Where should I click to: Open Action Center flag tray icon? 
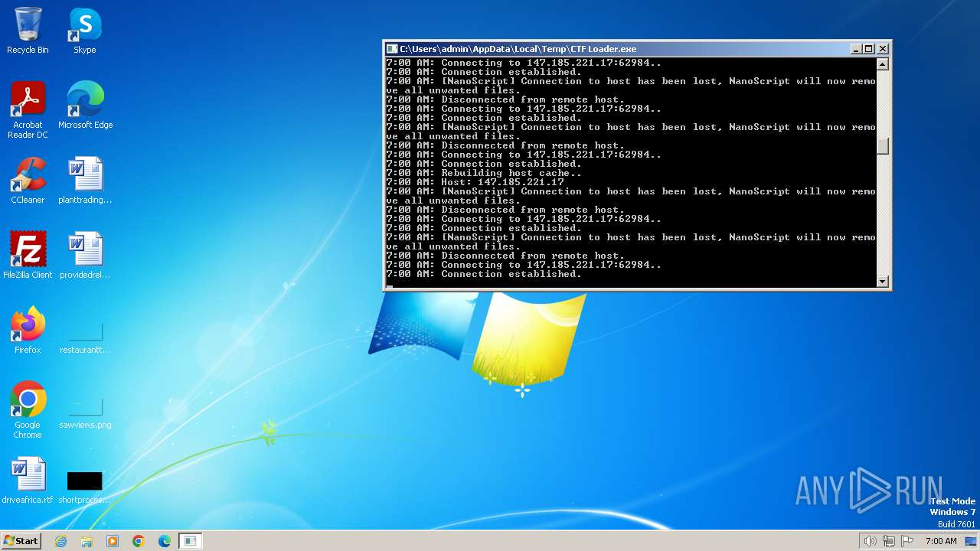[907, 541]
